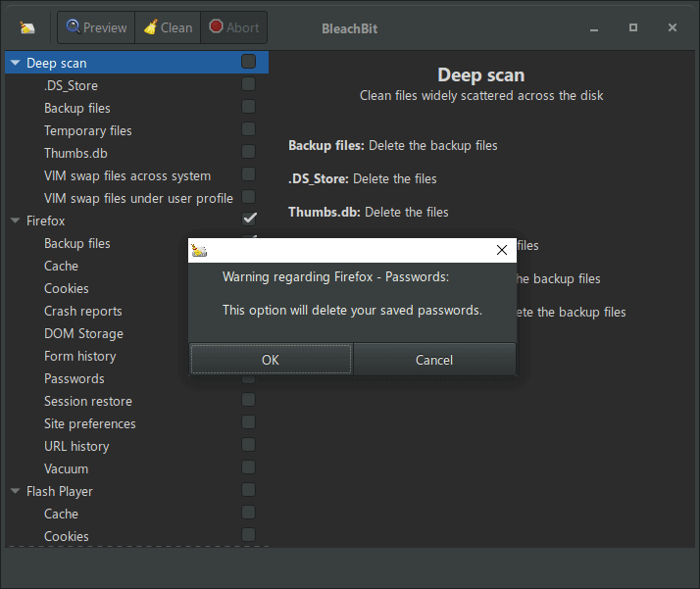Enable Deep scan Backup files checkbox

(x=249, y=107)
